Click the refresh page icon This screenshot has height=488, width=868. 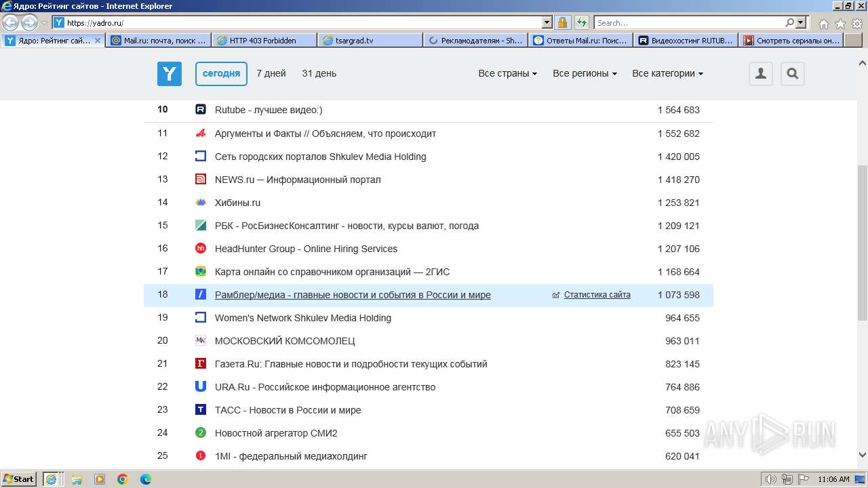click(x=582, y=22)
